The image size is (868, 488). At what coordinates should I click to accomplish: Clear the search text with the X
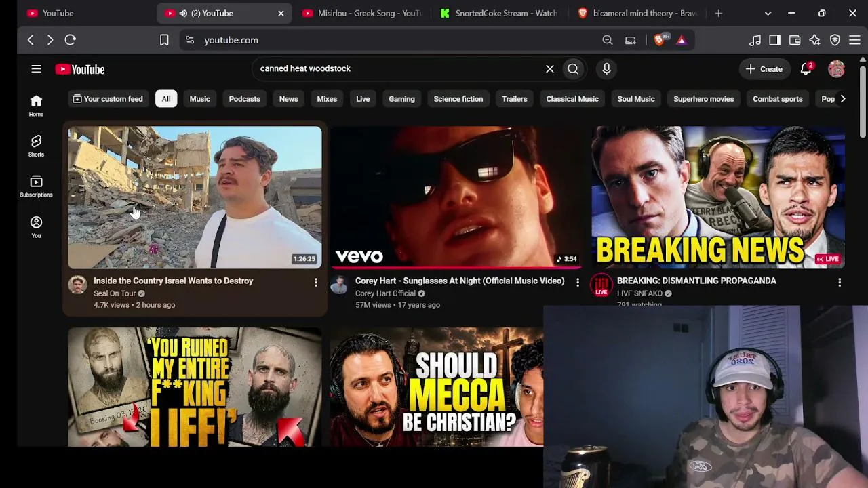coord(550,68)
